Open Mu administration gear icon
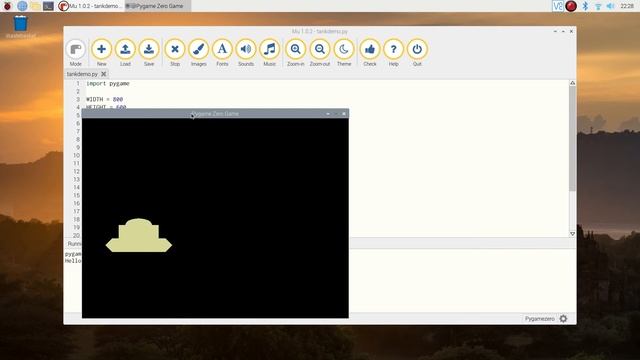Image resolution: width=640 pixels, height=360 pixels. pos(563,319)
